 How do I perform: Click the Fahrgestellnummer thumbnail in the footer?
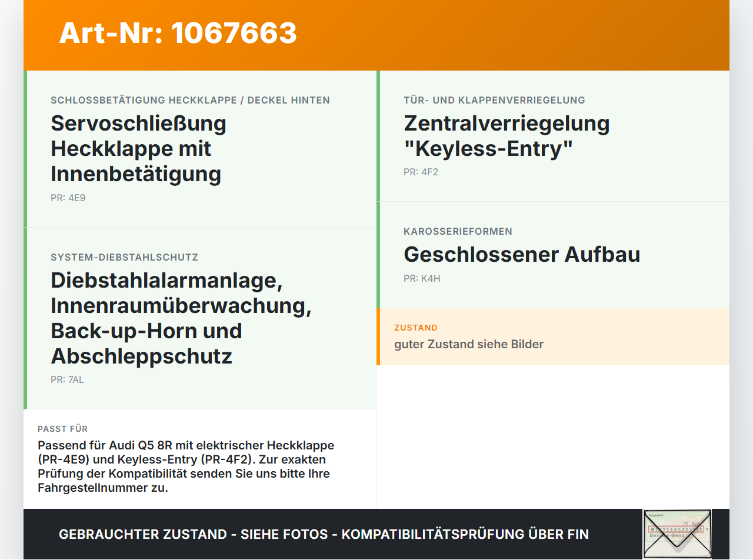tap(677, 534)
